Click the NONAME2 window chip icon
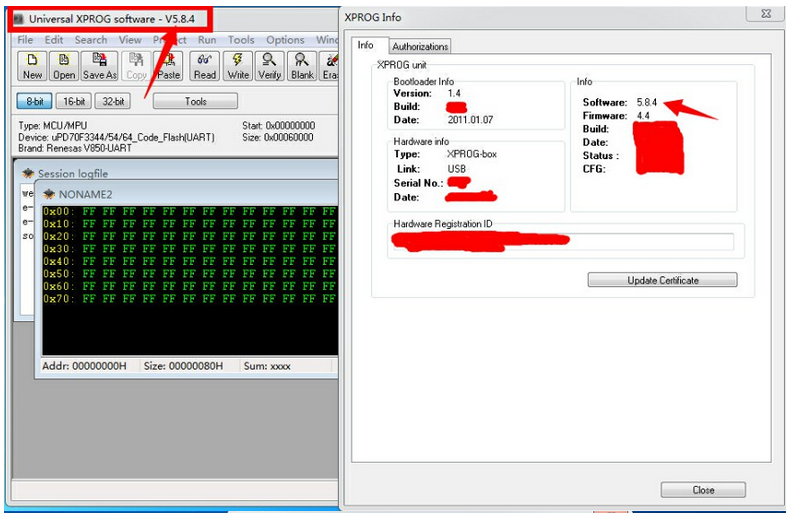This screenshot has width=786, height=513. click(x=49, y=194)
